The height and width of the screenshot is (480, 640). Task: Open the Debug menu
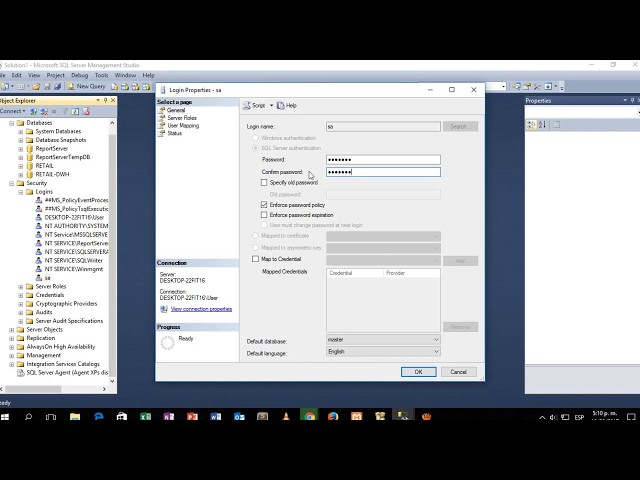click(80, 76)
